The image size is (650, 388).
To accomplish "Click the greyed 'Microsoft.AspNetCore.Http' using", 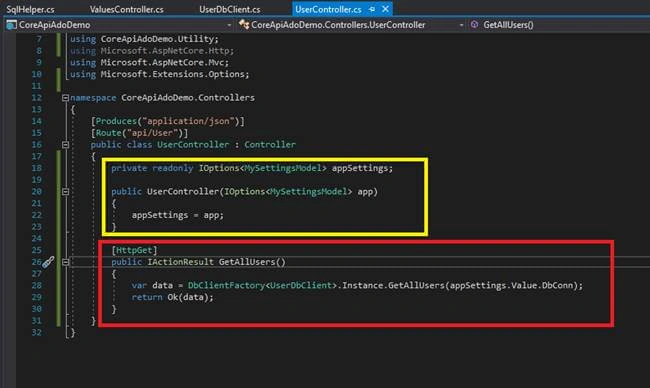I will tap(165, 51).
